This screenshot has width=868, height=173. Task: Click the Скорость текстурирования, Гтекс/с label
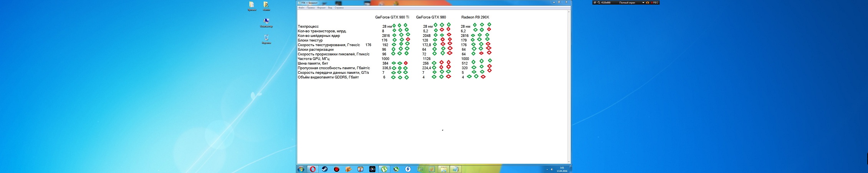click(x=329, y=45)
